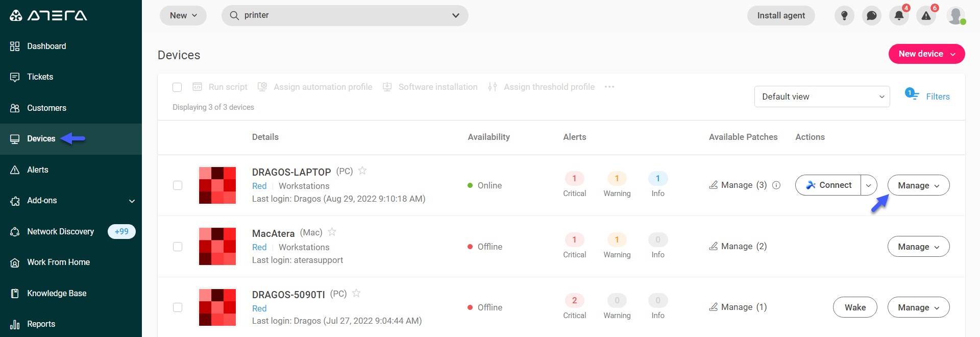This screenshot has height=337, width=980.
Task: Select the MacAtera checkbox
Action: 178,247
